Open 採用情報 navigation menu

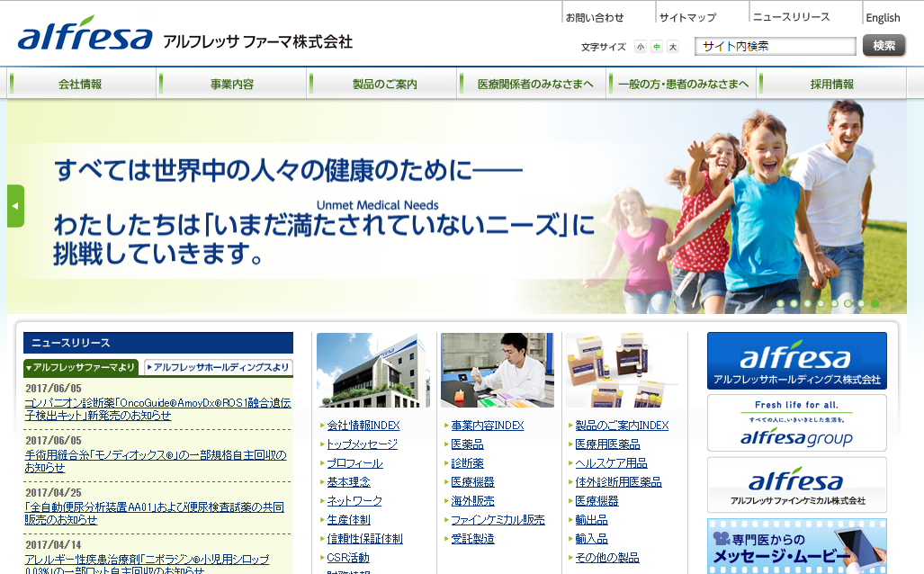[831, 84]
